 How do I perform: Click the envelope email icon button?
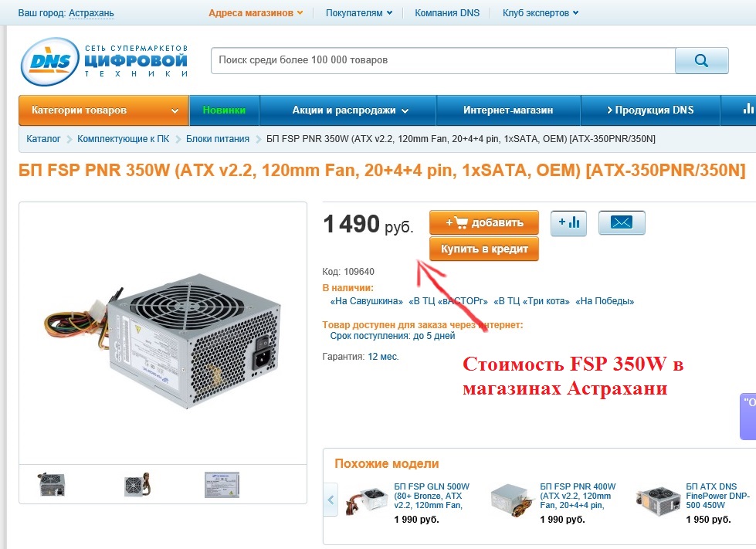pos(622,222)
